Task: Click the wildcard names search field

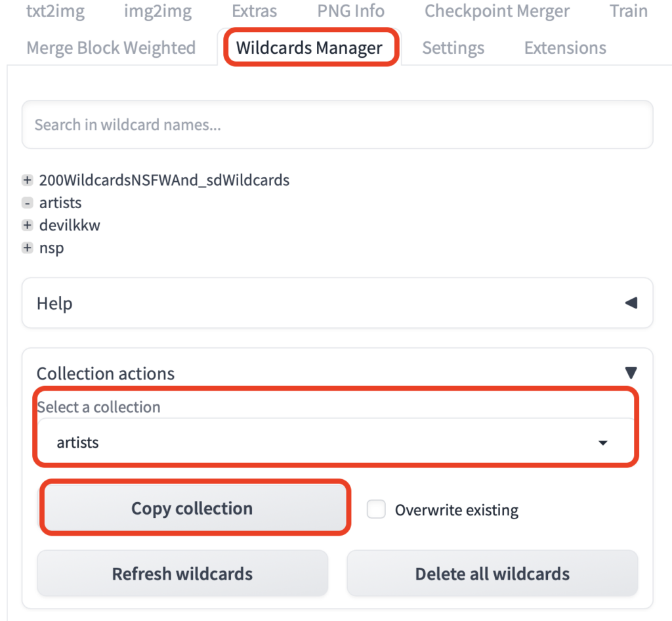Action: pyautogui.click(x=337, y=125)
